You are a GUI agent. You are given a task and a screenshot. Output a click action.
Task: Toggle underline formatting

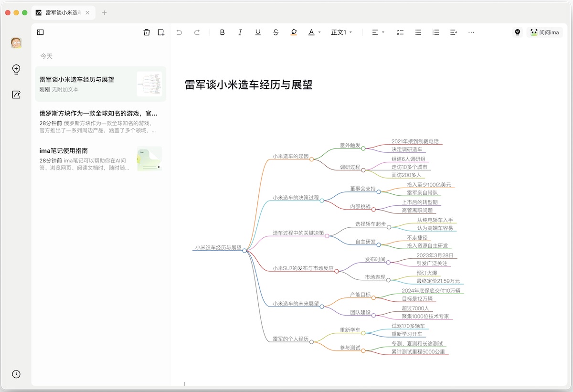tap(258, 32)
